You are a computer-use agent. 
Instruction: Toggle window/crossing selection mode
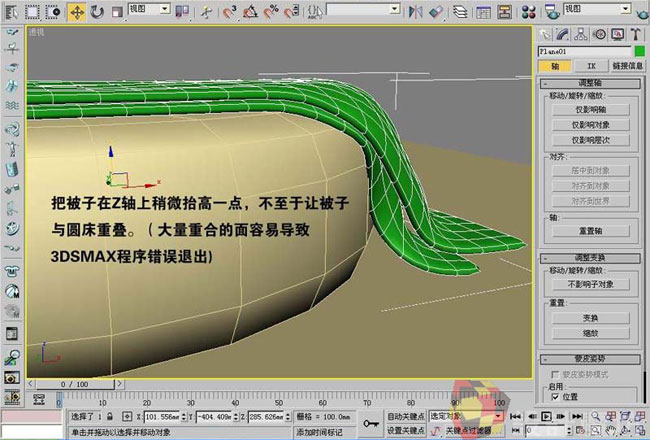(53, 12)
